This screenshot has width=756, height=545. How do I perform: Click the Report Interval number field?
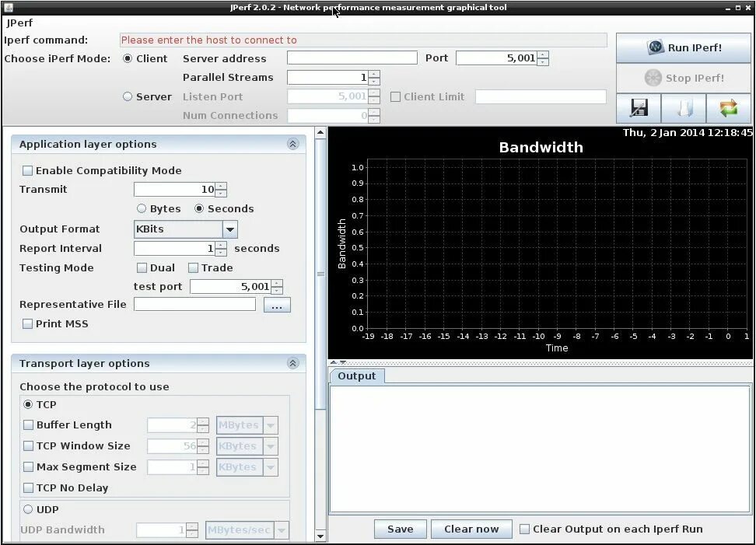click(174, 249)
